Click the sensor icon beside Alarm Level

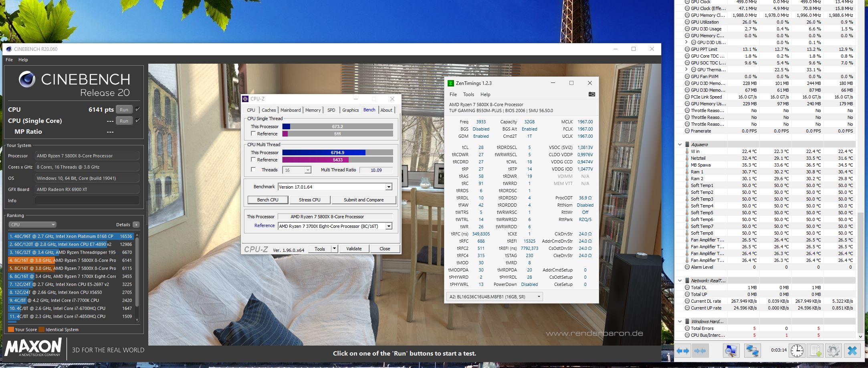[687, 267]
